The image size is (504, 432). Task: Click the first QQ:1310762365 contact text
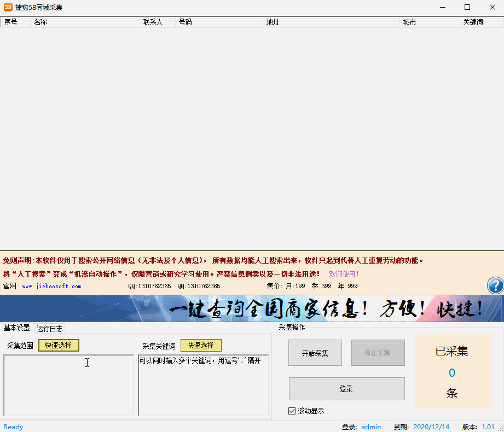149,286
